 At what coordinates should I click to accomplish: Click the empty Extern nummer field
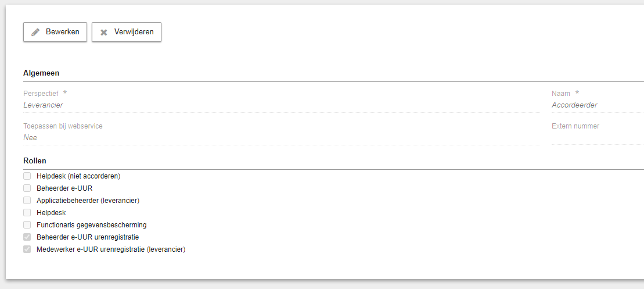tap(598, 138)
